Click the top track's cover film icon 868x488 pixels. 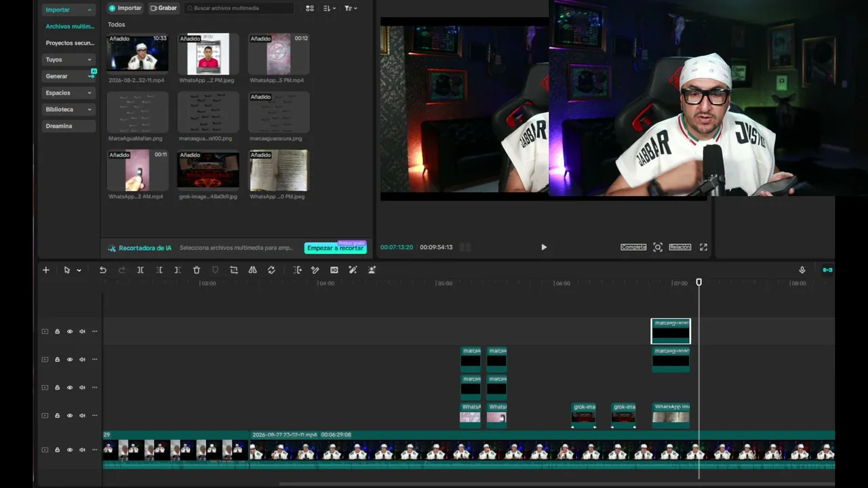(x=45, y=331)
